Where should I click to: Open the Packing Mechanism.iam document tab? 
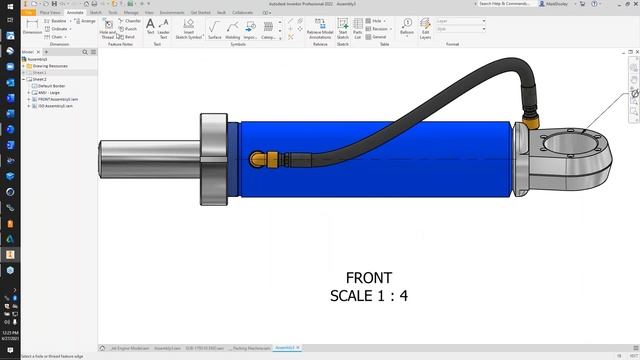pyautogui.click(x=249, y=348)
